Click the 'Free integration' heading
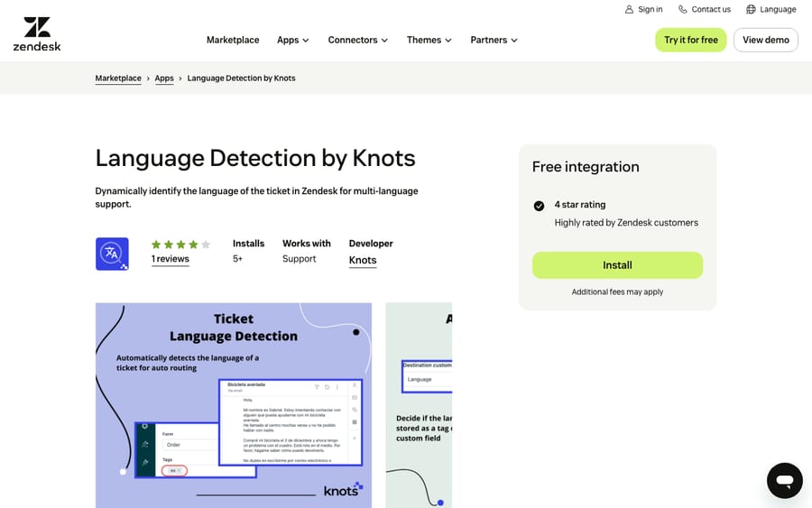The height and width of the screenshot is (508, 812). [586, 167]
